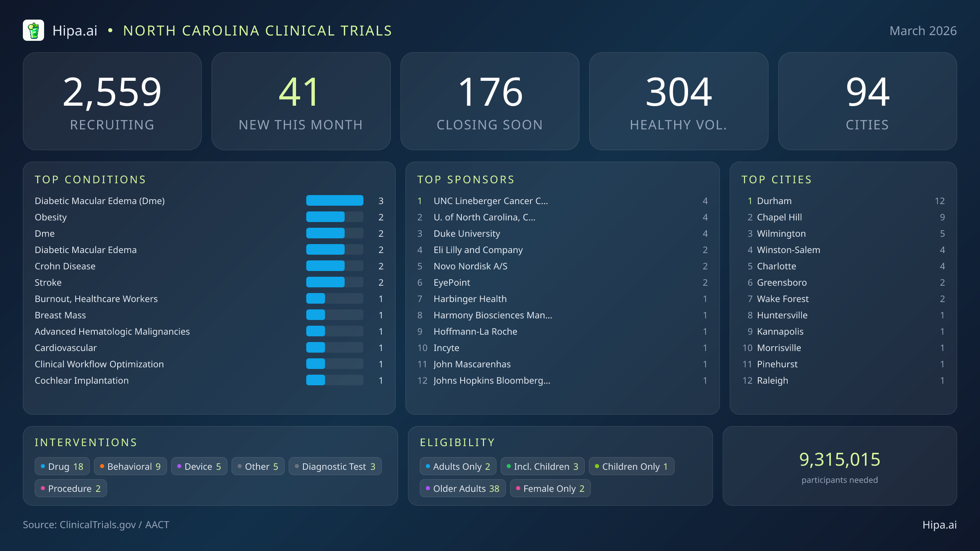Enable the Incl. Children eligibility filter

[542, 466]
